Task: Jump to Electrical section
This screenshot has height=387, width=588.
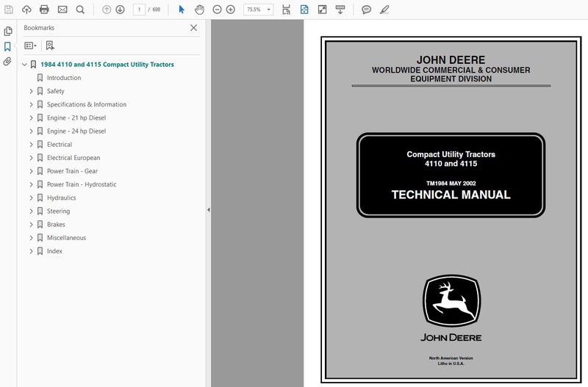Action: point(60,145)
